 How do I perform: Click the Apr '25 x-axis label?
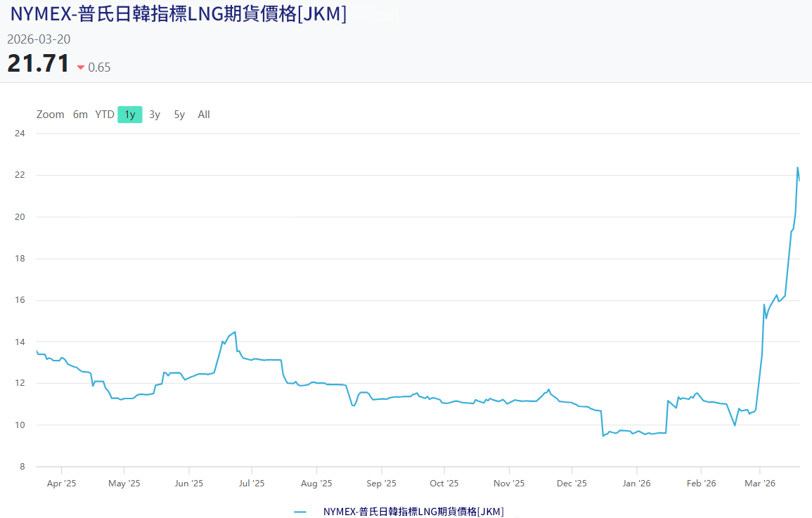[x=61, y=484]
